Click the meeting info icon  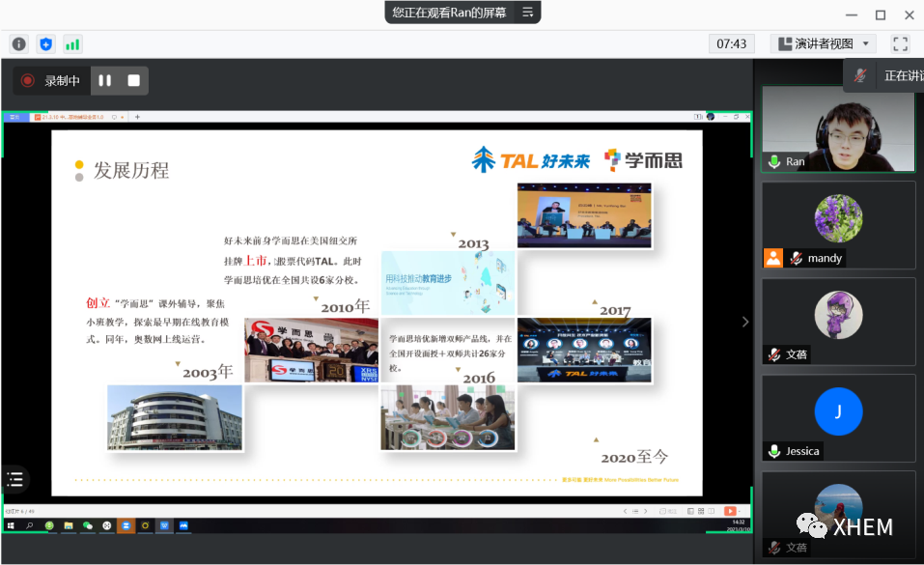tap(19, 44)
